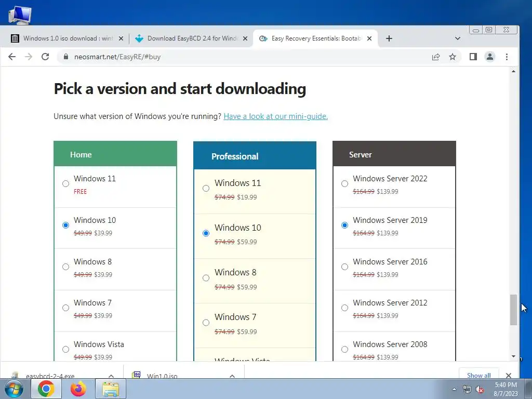Select Home Windows 10 radio button

click(66, 225)
